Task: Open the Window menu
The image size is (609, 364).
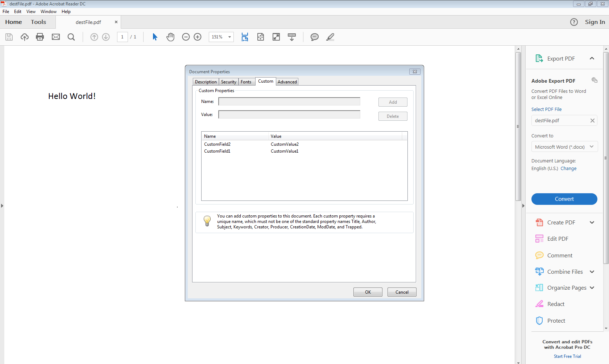Action: coord(48,11)
